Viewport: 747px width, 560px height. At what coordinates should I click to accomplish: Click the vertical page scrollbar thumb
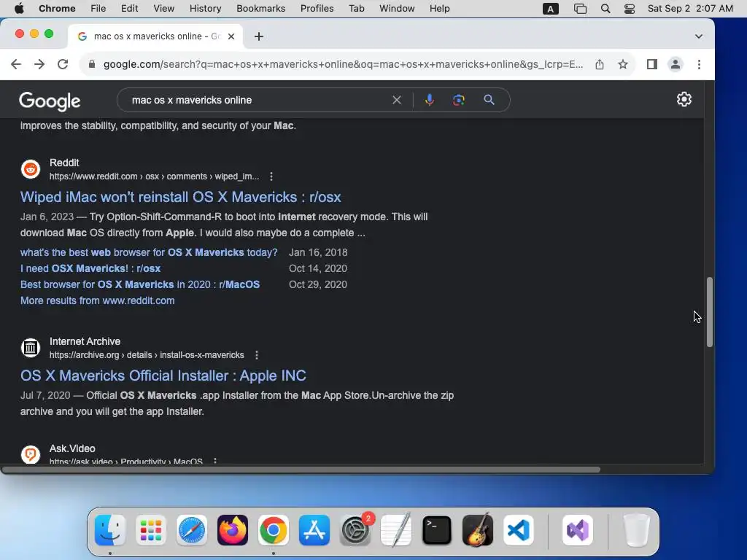(709, 312)
